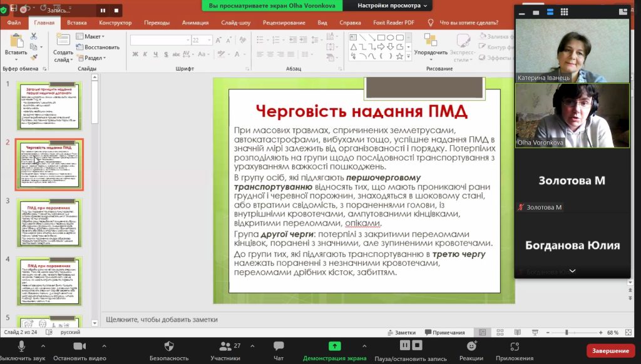
Task: Toggle Normal view in status bar
Action: point(483,333)
